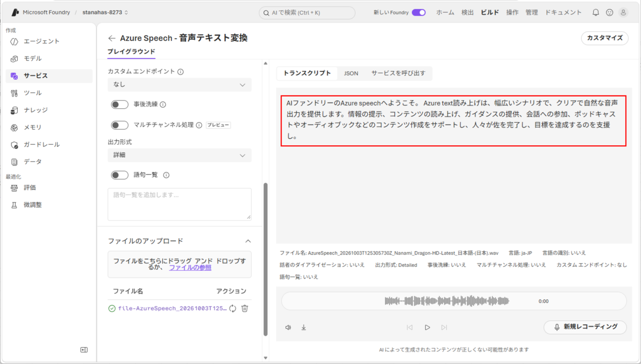Play the audio recording

(x=427, y=327)
